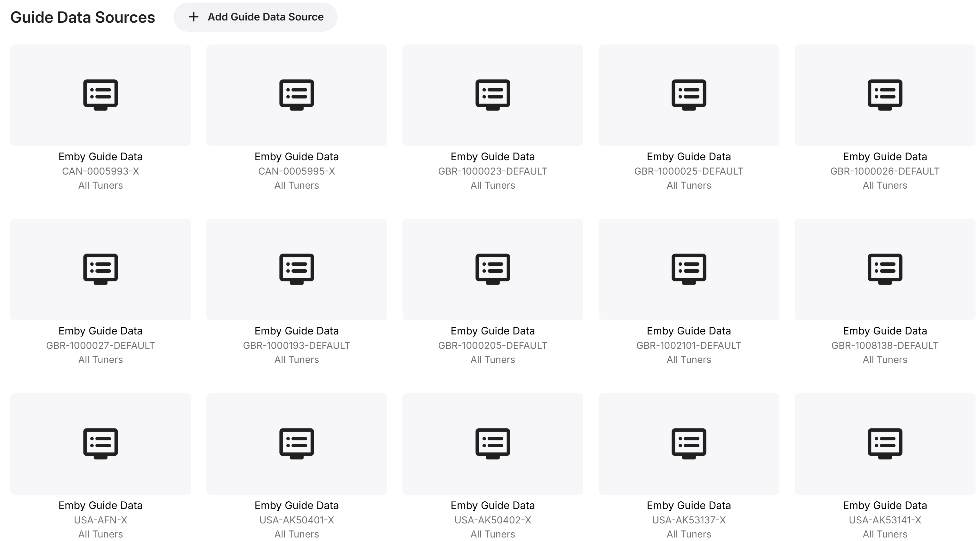Viewport: 980px width, 541px height.
Task: Select the GBR-1000027-DEFAULT guide icon
Action: point(100,269)
